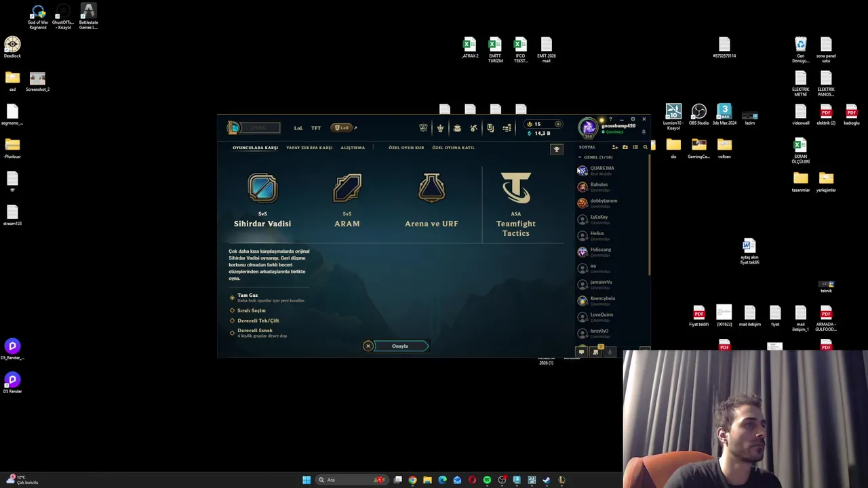Open the Clash icon in top bar

click(424, 128)
